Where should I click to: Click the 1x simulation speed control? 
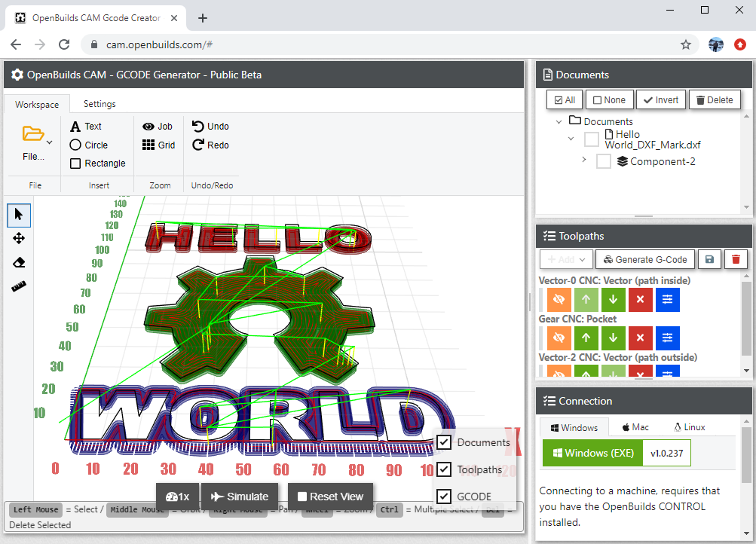point(177,497)
